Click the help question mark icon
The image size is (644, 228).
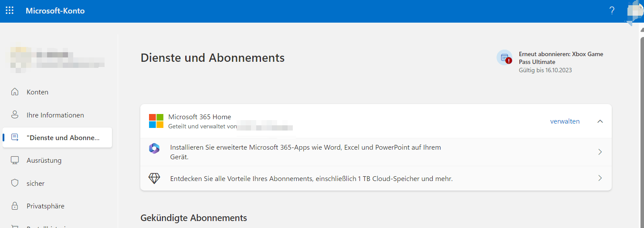click(612, 11)
